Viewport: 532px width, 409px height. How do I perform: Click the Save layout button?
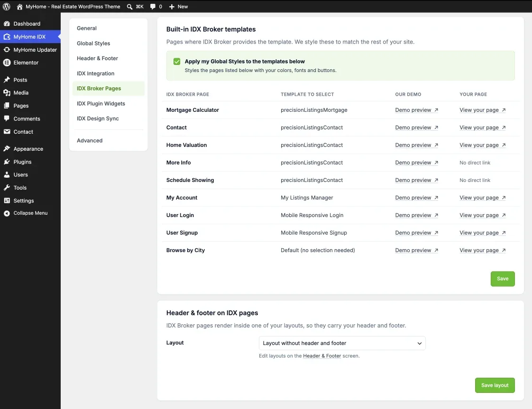click(x=495, y=385)
